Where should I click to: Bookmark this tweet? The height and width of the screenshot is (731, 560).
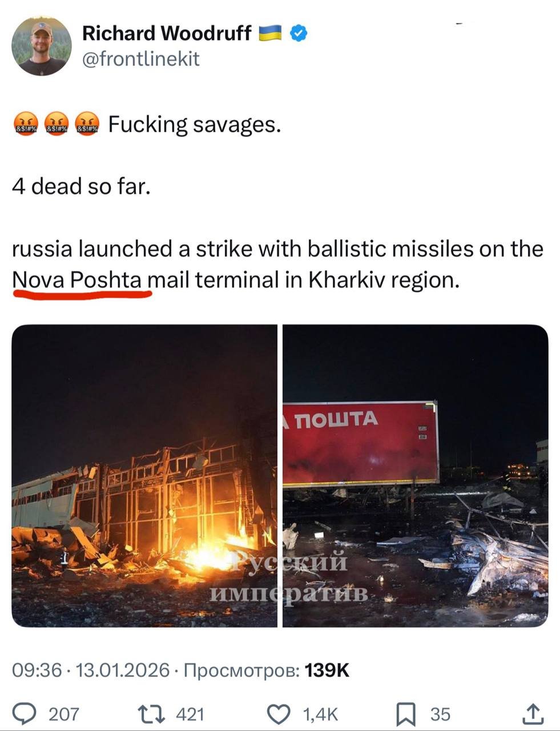pos(406,714)
